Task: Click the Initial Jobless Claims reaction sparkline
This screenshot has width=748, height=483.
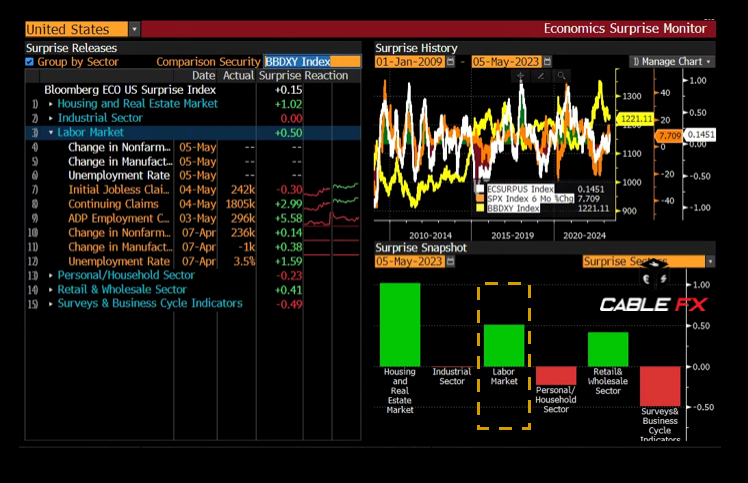Action: click(x=331, y=189)
